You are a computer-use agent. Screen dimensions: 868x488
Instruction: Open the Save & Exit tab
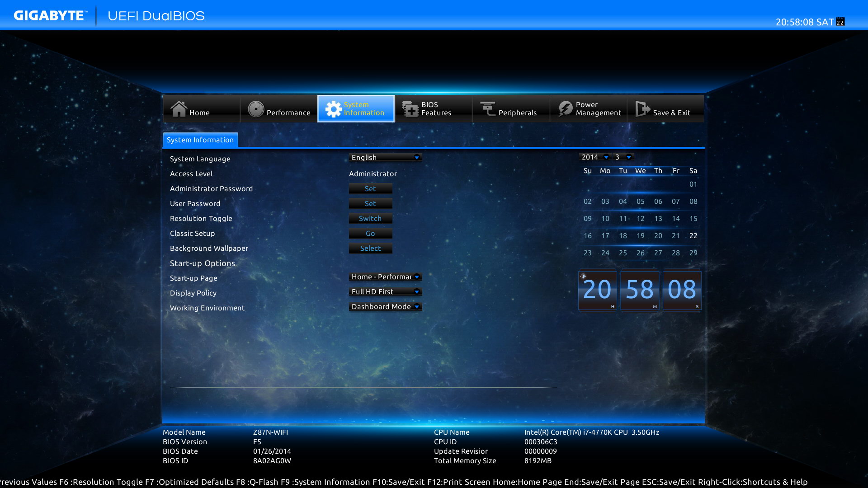coord(665,109)
